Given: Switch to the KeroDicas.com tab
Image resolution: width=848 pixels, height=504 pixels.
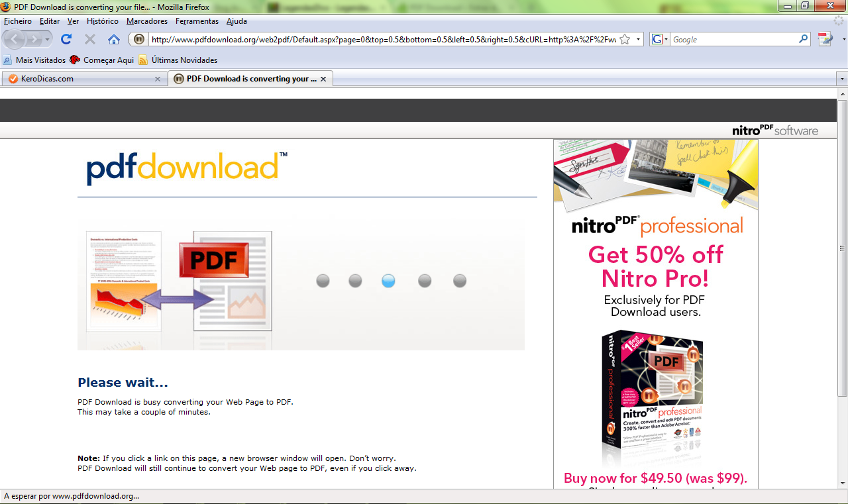Looking at the screenshot, I should (x=84, y=79).
